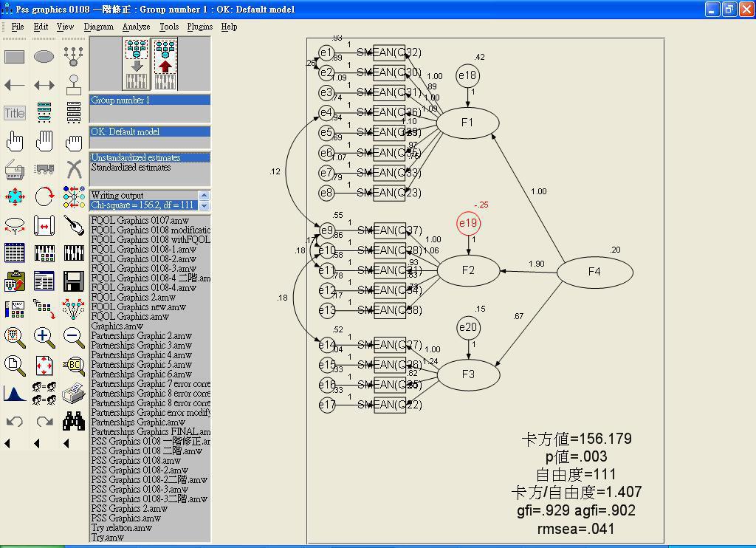The height and width of the screenshot is (548, 756).
Task: Save the diagram with the floppy disk icon
Action: click(x=74, y=281)
